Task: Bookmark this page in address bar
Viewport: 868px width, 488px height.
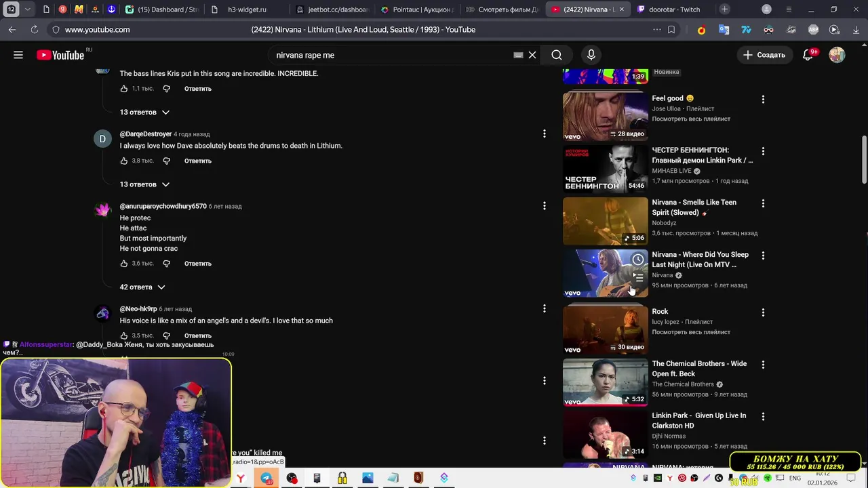Action: 671,30
